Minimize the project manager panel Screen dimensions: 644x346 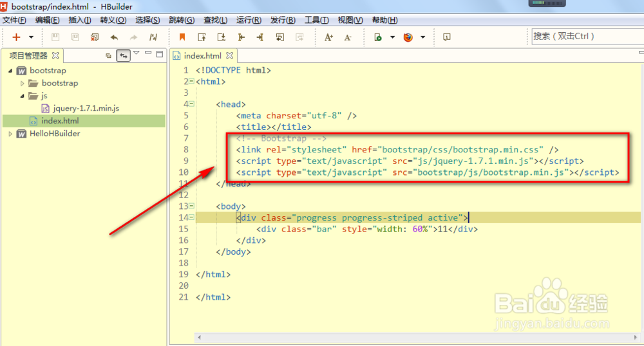148,53
